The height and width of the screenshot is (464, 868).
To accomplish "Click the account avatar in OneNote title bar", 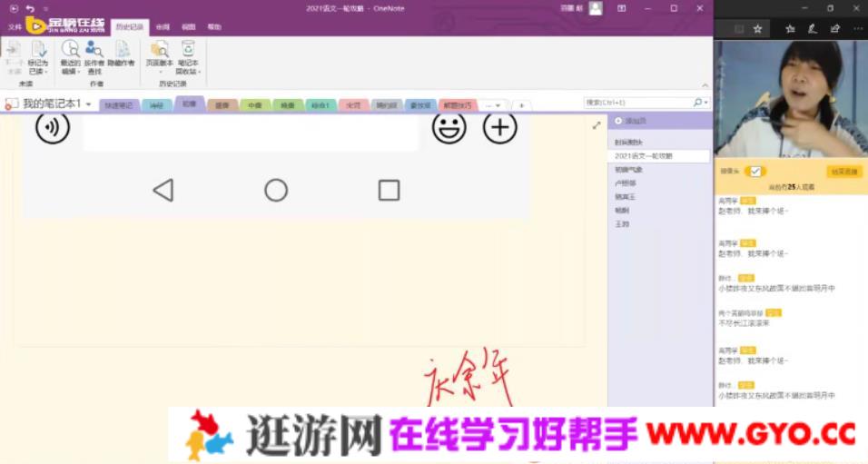I will pyautogui.click(x=596, y=8).
